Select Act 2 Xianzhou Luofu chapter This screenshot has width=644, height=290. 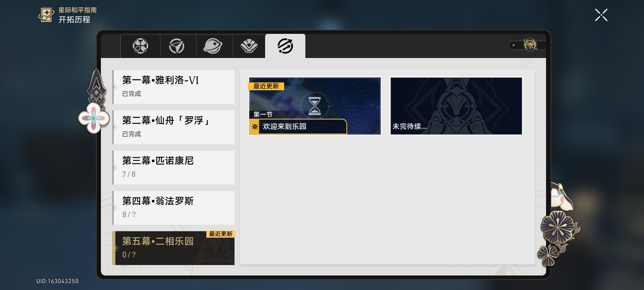[173, 127]
